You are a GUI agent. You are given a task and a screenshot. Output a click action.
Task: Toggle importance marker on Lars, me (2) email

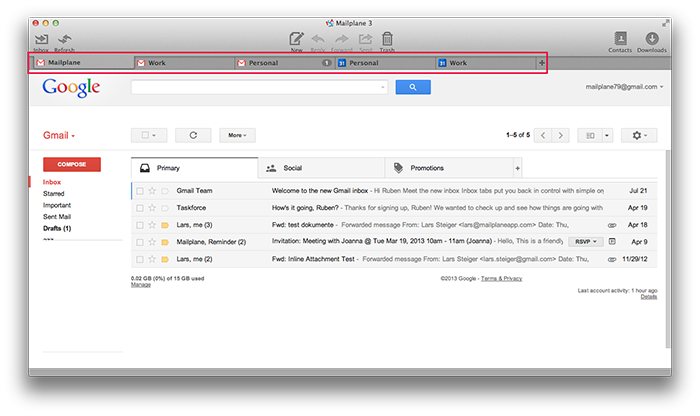coord(165,259)
